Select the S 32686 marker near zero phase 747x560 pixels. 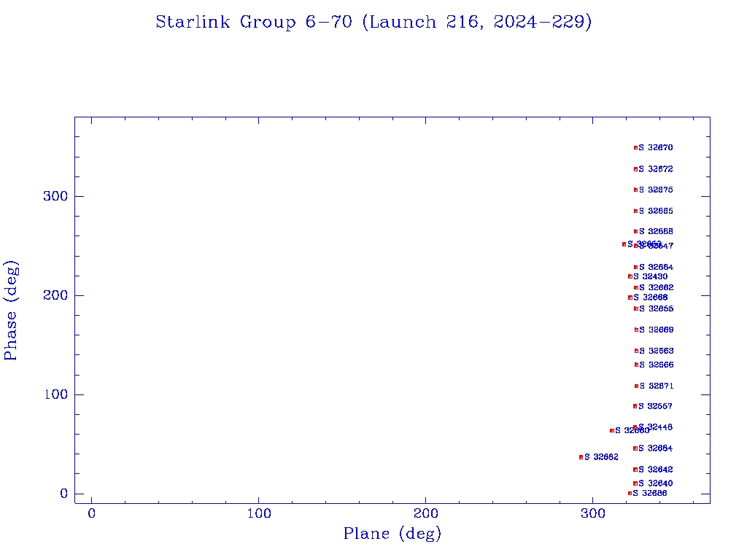click(630, 494)
